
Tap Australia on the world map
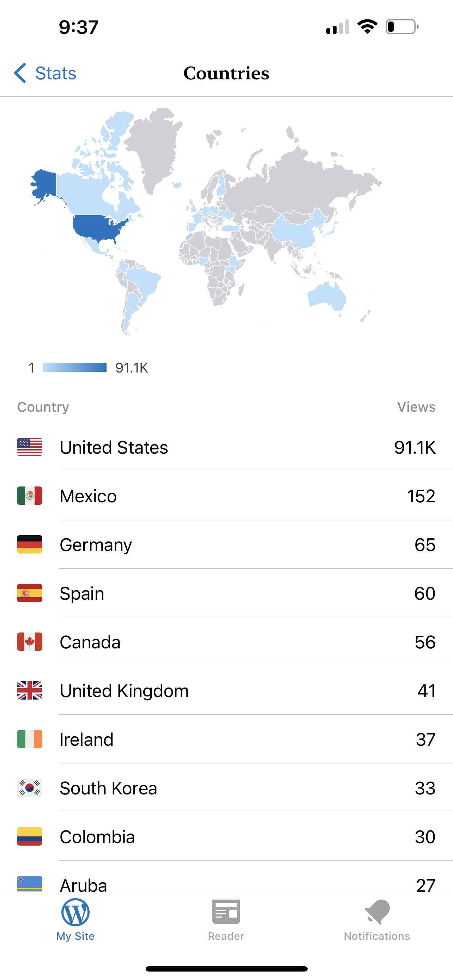tap(327, 296)
